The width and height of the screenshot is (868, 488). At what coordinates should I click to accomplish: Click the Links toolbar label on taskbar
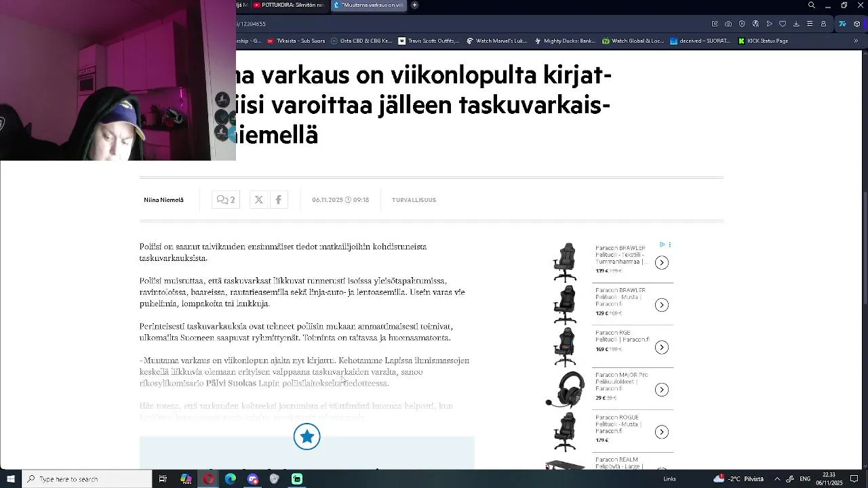(x=669, y=479)
